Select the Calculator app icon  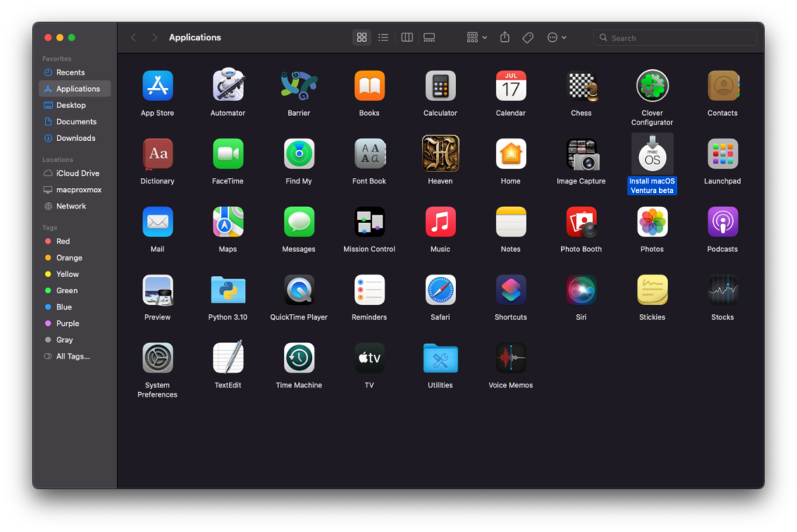pos(441,86)
